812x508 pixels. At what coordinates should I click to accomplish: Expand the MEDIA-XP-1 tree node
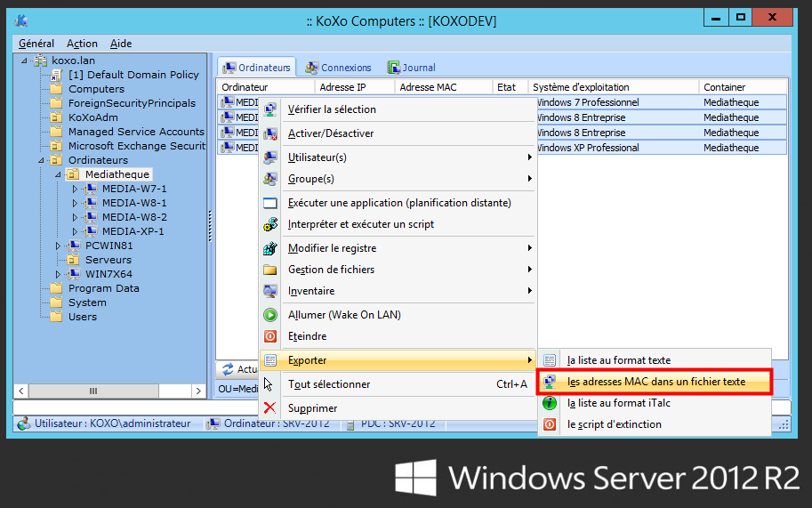[x=75, y=231]
